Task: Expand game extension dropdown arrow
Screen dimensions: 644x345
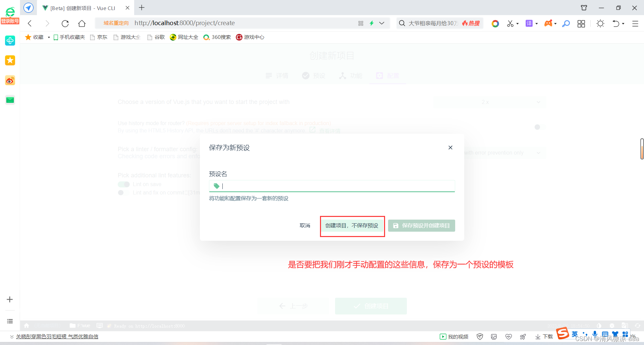Action: tap(555, 24)
